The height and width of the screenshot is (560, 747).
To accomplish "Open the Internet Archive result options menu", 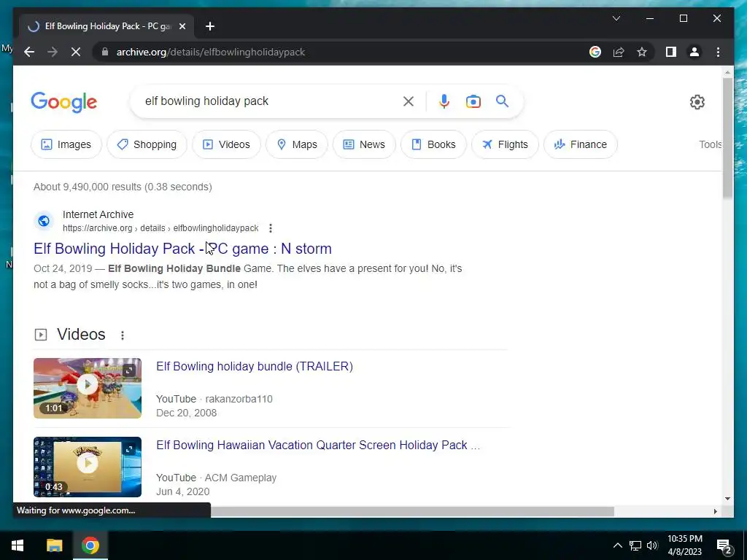I will (271, 228).
